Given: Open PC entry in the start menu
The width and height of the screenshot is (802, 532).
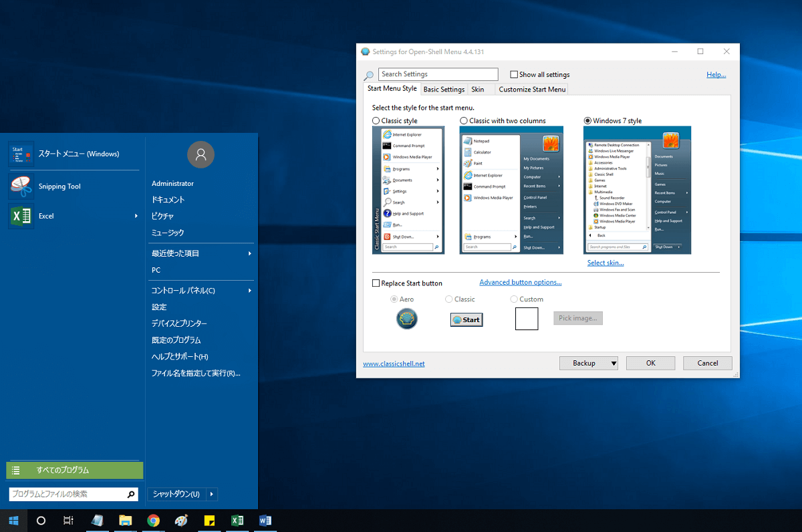Looking at the screenshot, I should coord(156,270).
